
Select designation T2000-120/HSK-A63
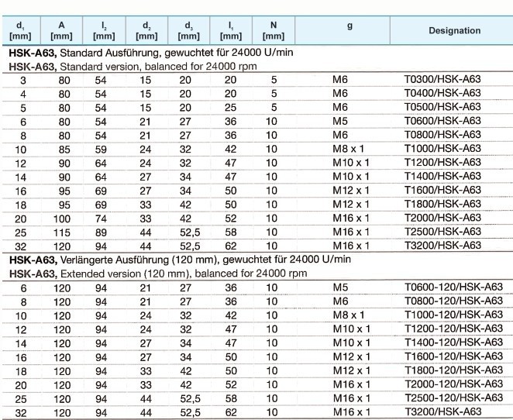(453, 384)
